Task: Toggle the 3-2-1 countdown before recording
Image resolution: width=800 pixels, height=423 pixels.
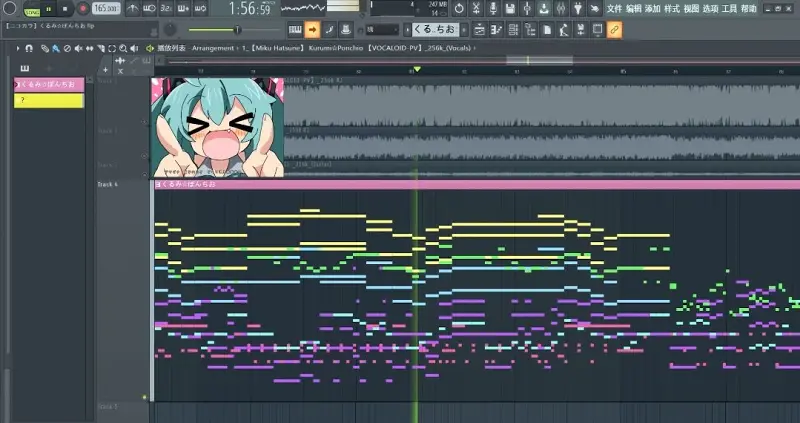Action: [166, 9]
